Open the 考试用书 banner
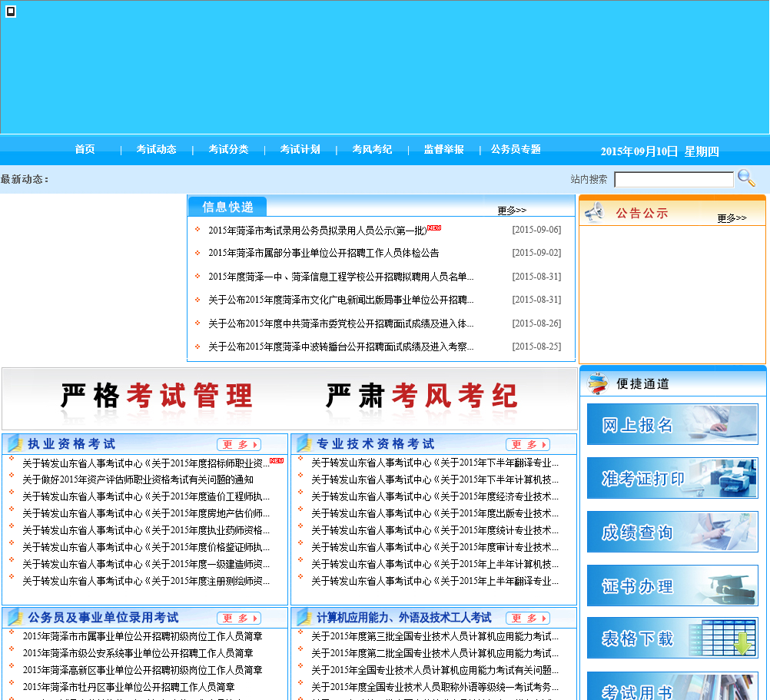Viewport: 770px width, 700px height. pos(672,687)
